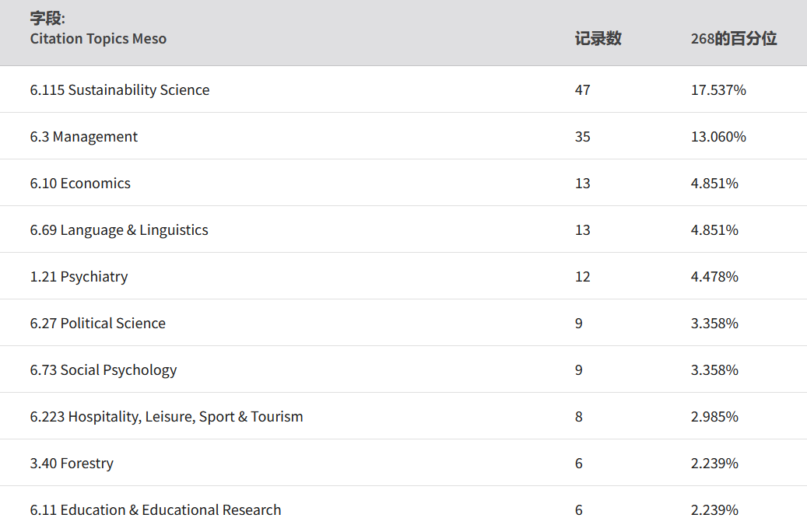Viewport: 807px width, 532px height.
Task: Click the 17.537% percentage value
Action: tap(718, 90)
